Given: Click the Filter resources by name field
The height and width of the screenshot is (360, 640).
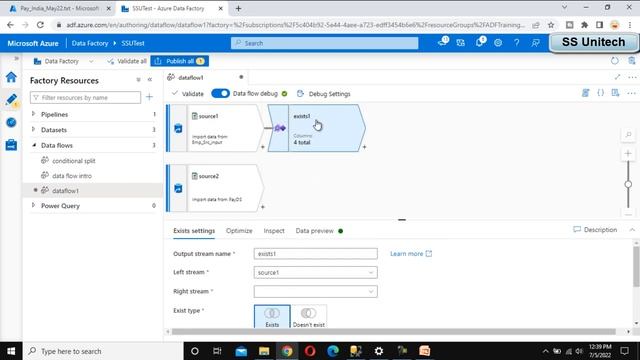Looking at the screenshot, I should pos(85,97).
